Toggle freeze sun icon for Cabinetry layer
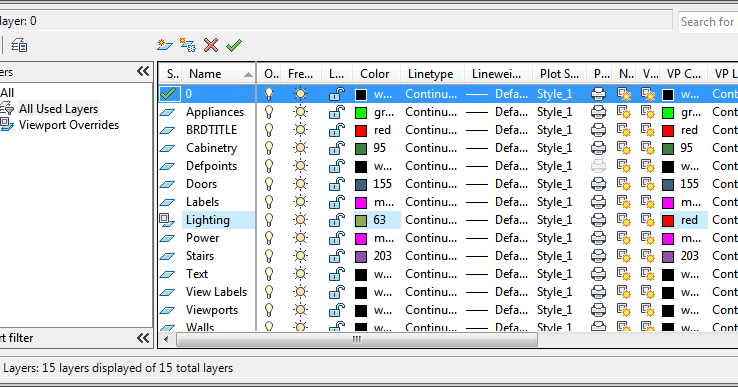 click(300, 148)
